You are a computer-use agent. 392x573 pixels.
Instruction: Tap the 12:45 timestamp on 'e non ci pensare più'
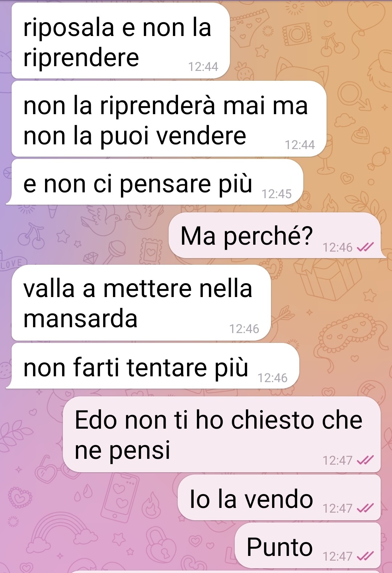pos(276,194)
